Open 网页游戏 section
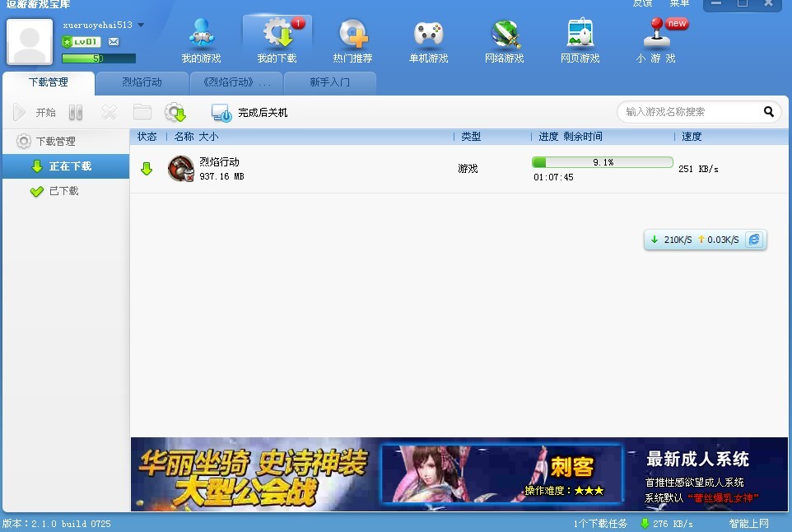Image resolution: width=792 pixels, height=532 pixels. (580, 41)
